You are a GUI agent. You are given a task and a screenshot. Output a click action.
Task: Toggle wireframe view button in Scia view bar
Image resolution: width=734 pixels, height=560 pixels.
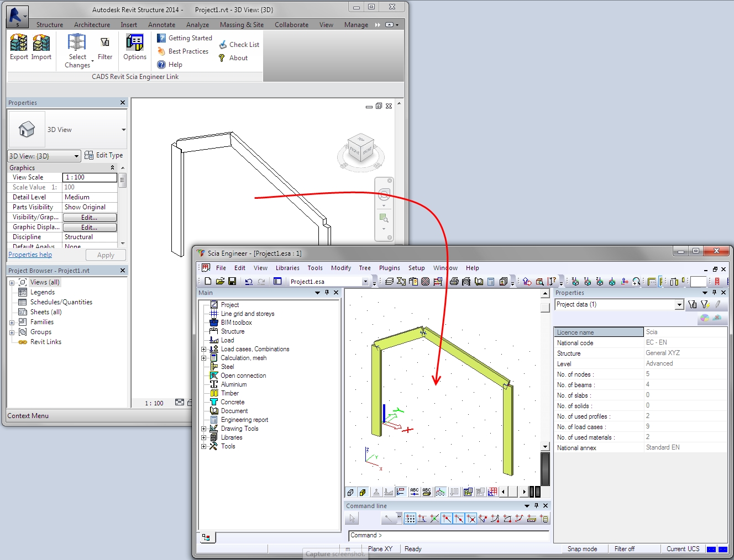pyautogui.click(x=350, y=492)
